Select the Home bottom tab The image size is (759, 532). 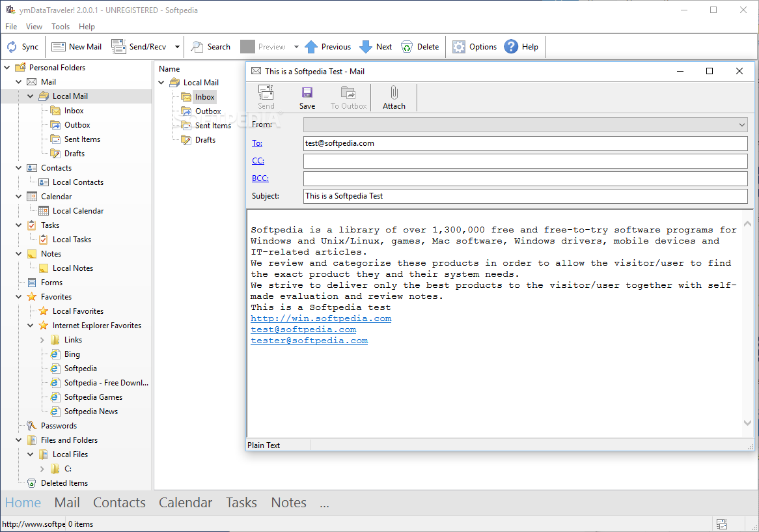[x=23, y=503]
